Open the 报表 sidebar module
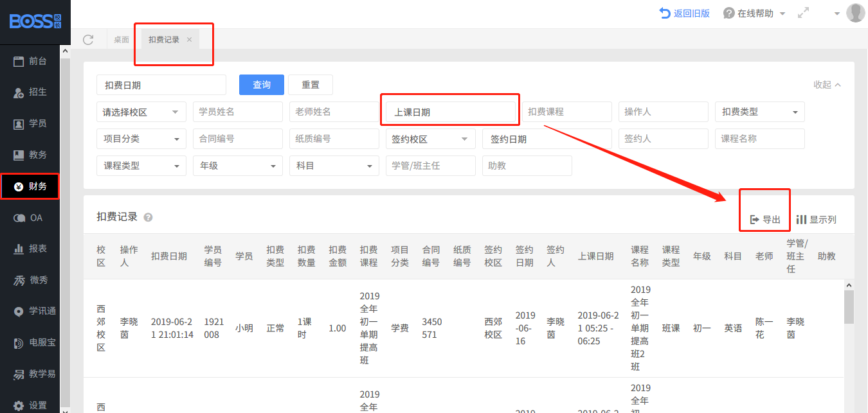This screenshot has width=868, height=413. click(30, 249)
